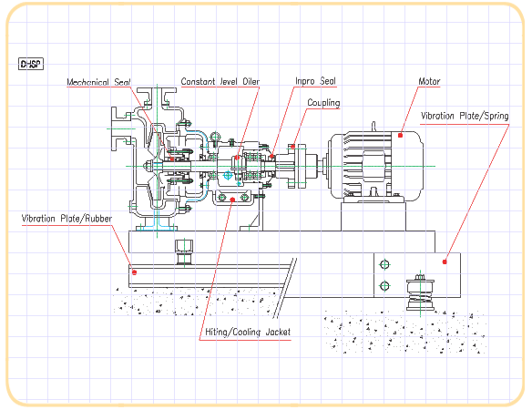Click red marker at the mechanical seal
The image size is (532, 410).
[x=172, y=159]
